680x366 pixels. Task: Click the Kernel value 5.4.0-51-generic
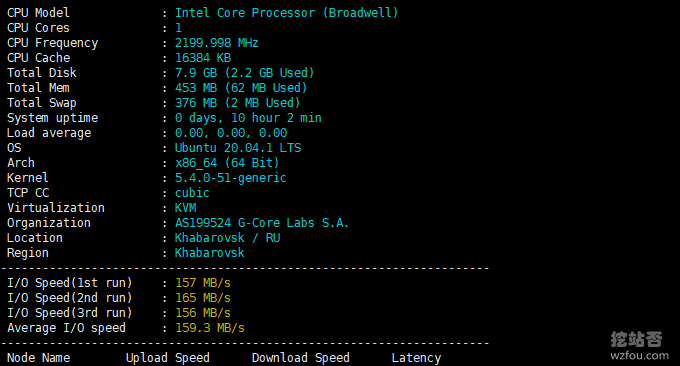tap(231, 178)
